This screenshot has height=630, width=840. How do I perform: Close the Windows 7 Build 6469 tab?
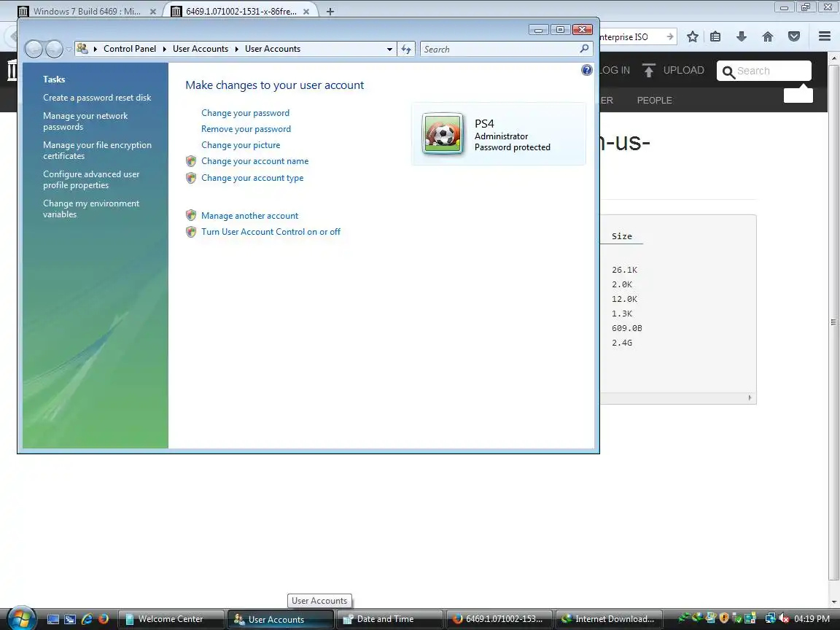(x=152, y=11)
